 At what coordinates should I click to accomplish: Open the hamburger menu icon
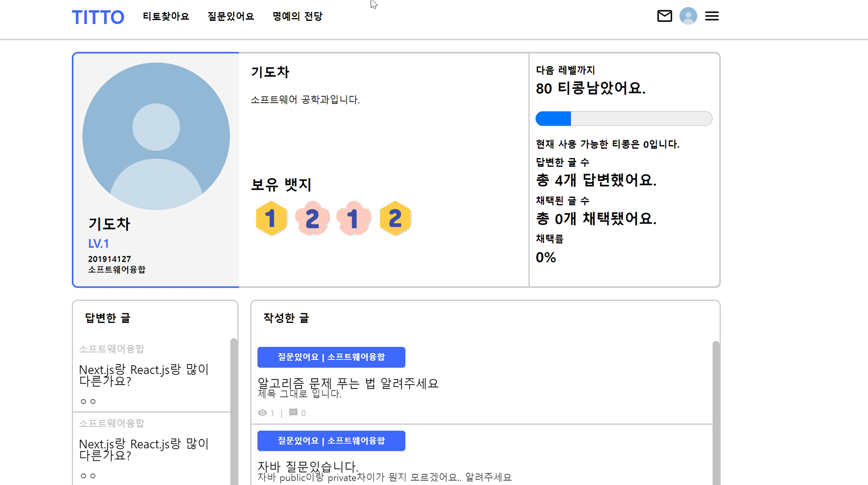pos(711,16)
